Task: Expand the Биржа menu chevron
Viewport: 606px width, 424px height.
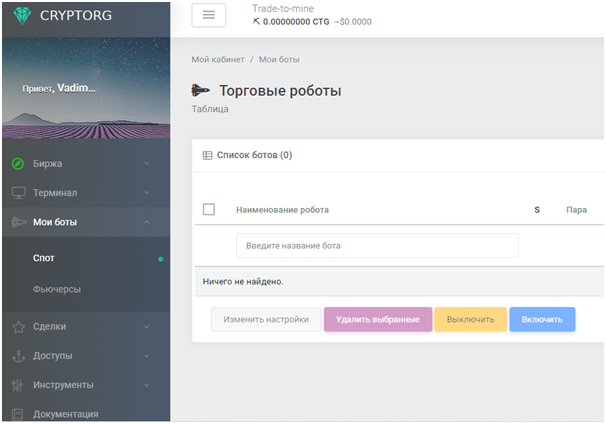Action: point(146,163)
